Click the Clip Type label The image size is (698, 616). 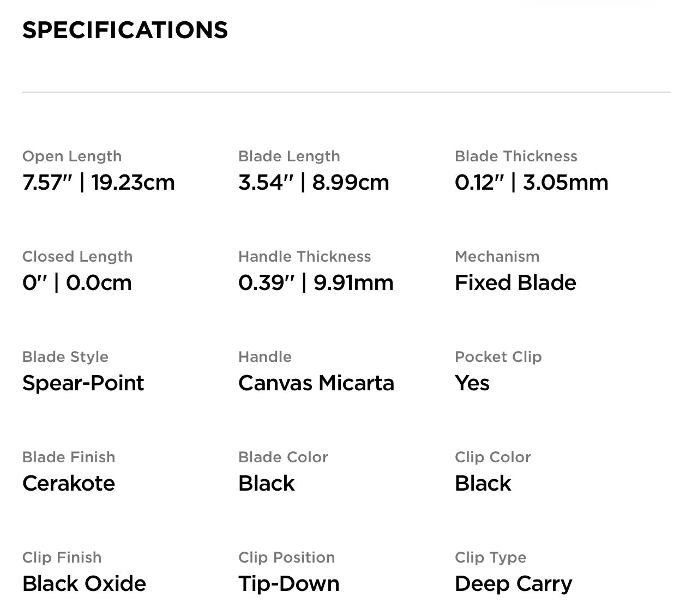491,558
